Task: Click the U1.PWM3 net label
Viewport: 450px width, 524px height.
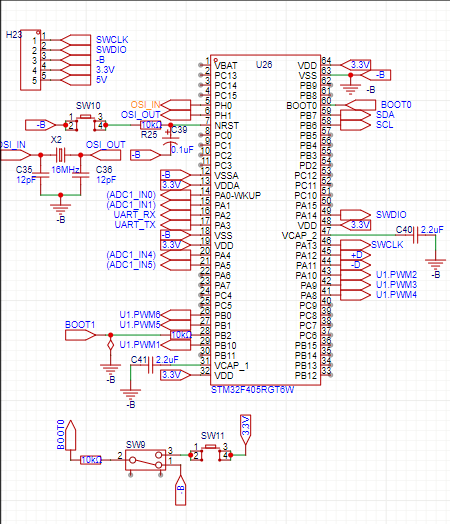Action: [x=397, y=285]
